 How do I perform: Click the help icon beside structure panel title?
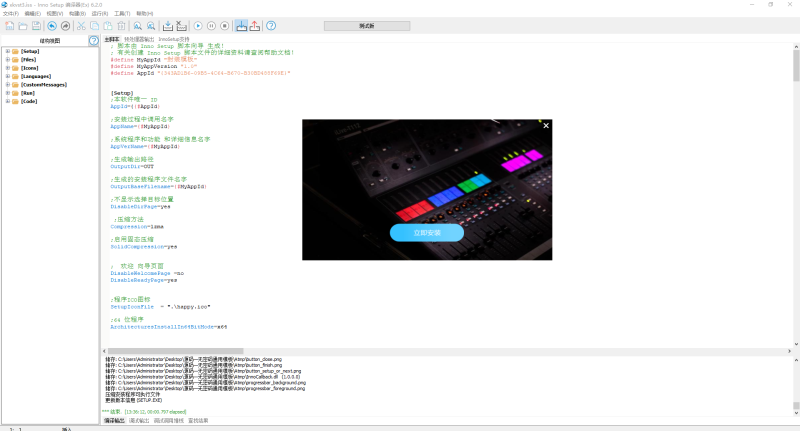[x=94, y=41]
